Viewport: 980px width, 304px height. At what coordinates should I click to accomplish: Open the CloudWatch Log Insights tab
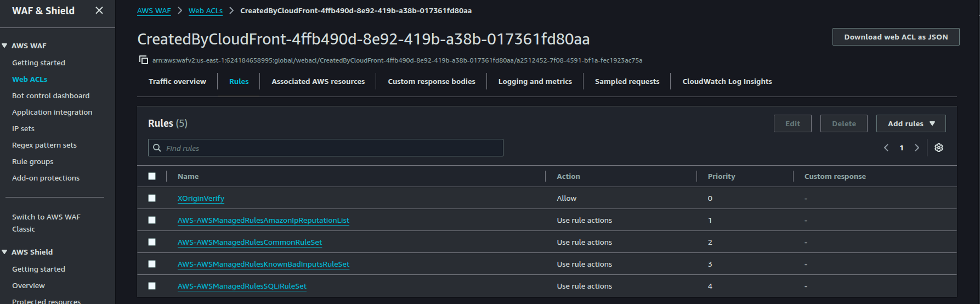[727, 81]
